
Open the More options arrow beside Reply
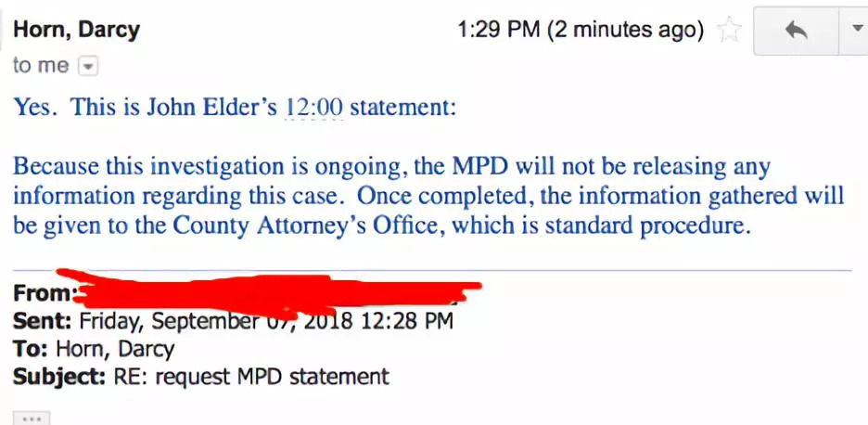[856, 29]
